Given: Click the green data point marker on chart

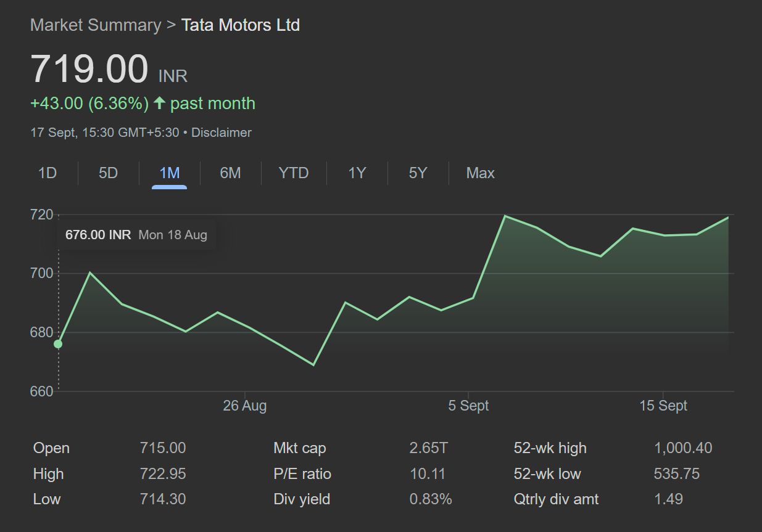Looking at the screenshot, I should 58,344.
